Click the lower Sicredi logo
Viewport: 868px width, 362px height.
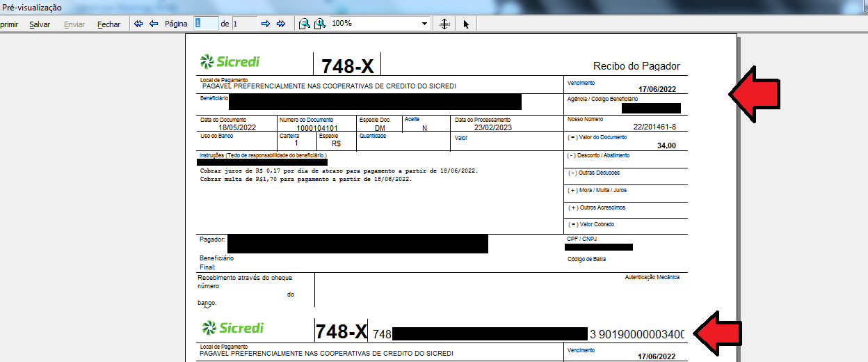click(x=232, y=328)
